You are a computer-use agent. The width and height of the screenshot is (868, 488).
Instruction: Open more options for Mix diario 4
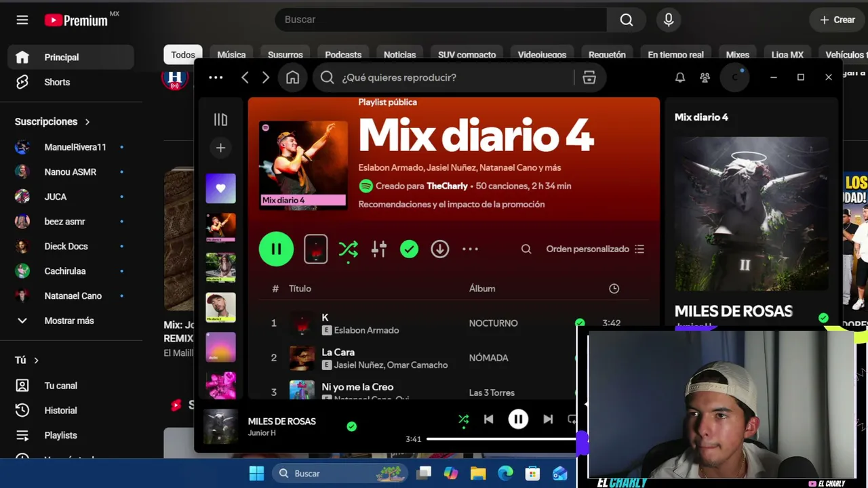coord(470,249)
